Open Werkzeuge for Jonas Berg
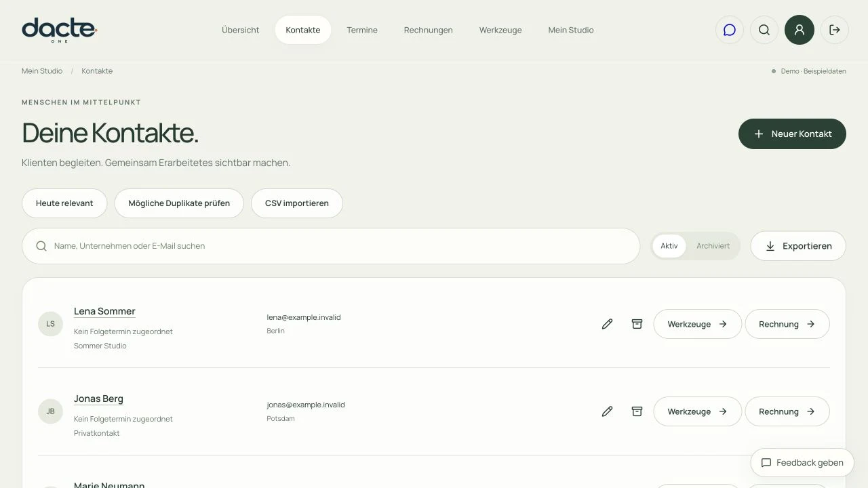The height and width of the screenshot is (488, 868). point(697,411)
